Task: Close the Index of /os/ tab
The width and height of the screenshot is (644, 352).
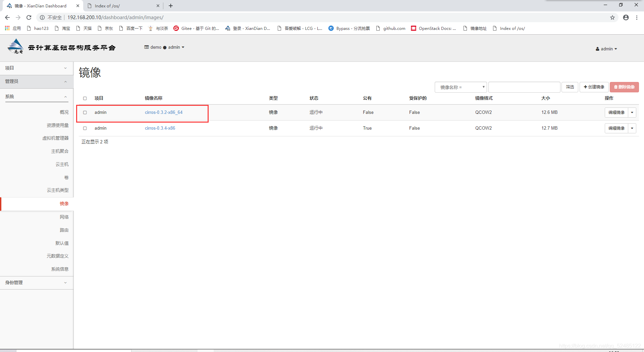Action: point(158,6)
